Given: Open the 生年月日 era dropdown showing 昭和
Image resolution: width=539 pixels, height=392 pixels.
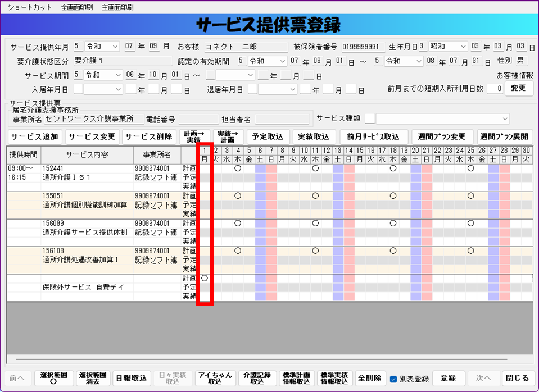Looking at the screenshot, I should point(447,46).
